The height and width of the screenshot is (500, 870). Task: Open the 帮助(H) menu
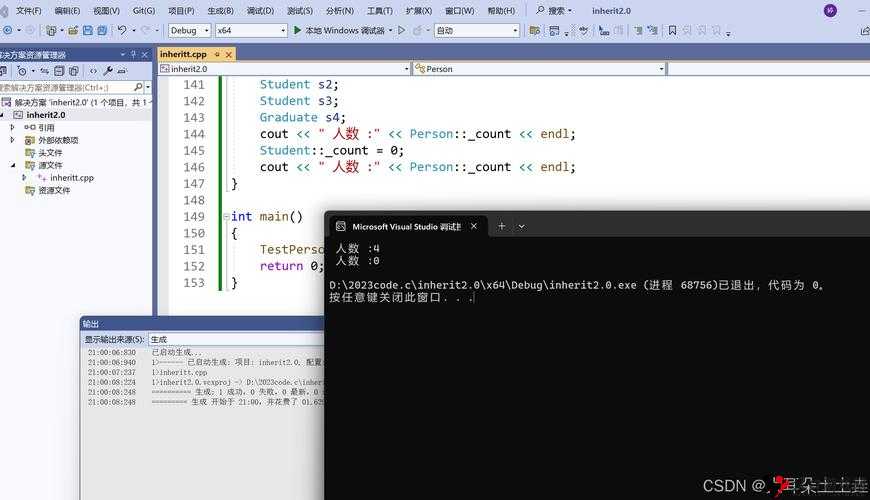[501, 11]
